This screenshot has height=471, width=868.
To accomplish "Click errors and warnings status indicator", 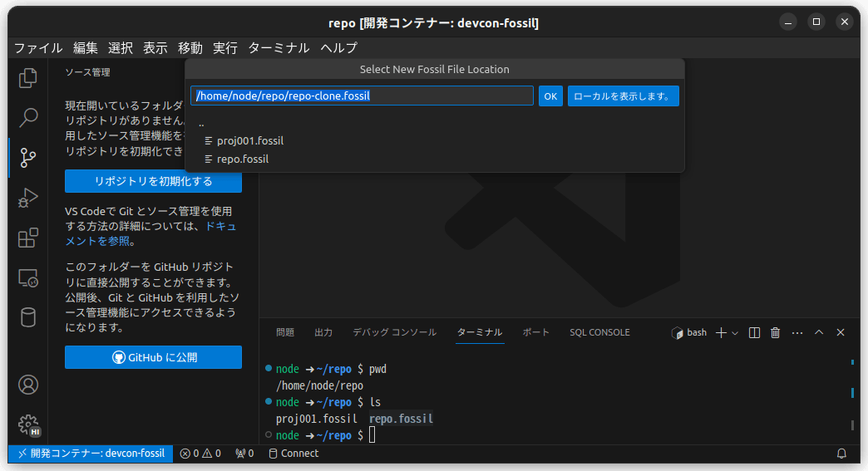I will point(200,454).
